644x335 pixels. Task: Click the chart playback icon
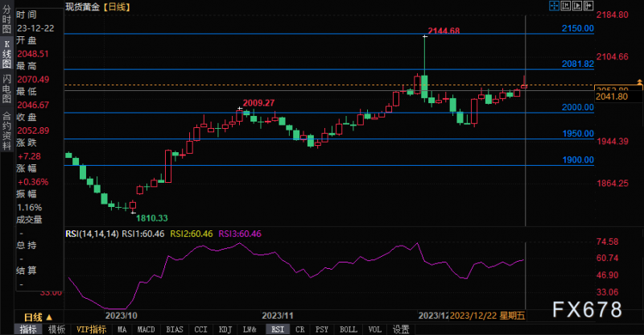point(577,6)
